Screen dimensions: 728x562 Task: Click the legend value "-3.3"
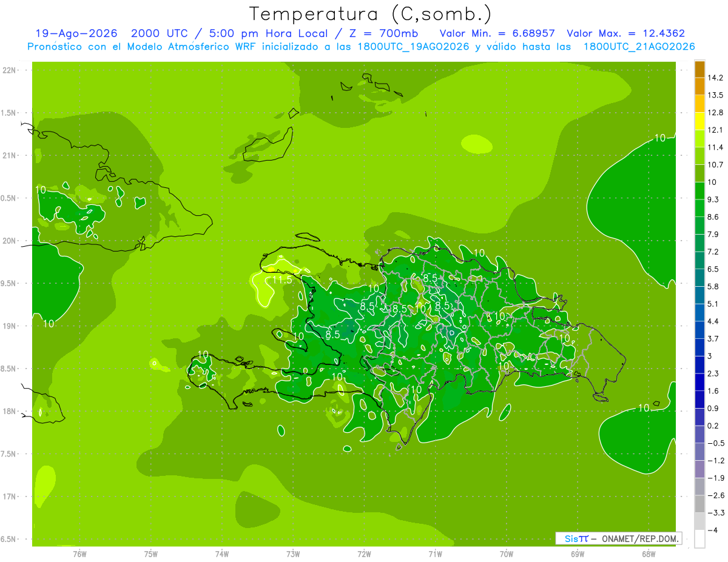715,512
